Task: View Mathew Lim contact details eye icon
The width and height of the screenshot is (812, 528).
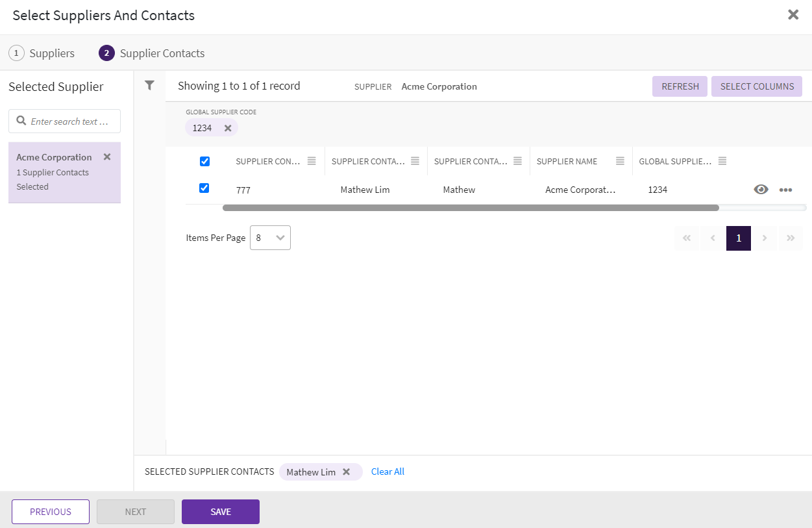Action: pyautogui.click(x=761, y=190)
